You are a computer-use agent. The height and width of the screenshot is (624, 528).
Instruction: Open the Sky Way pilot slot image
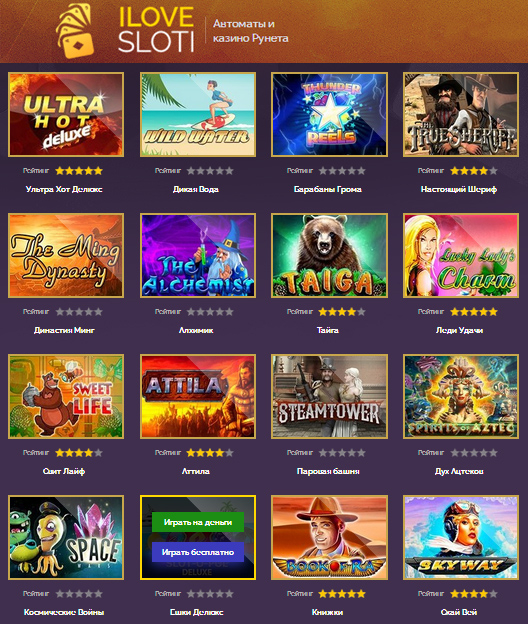point(461,537)
